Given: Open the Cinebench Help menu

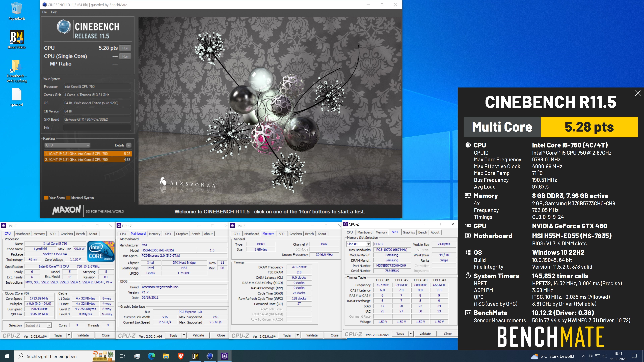Looking at the screenshot, I should (54, 12).
